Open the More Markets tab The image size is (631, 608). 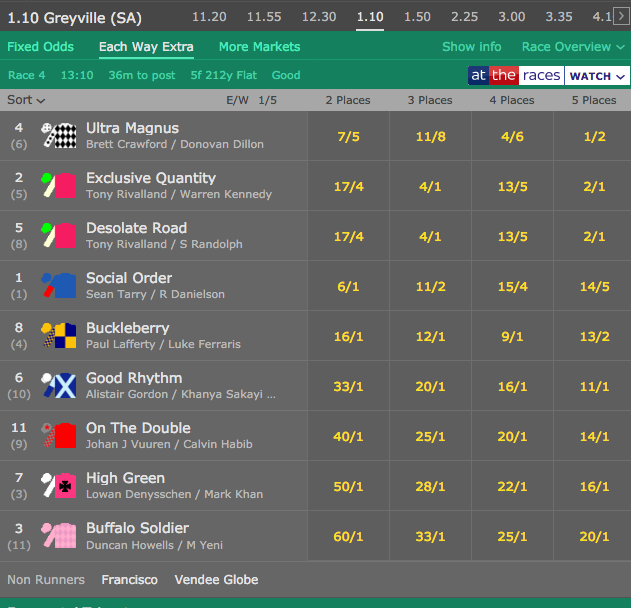(x=259, y=47)
